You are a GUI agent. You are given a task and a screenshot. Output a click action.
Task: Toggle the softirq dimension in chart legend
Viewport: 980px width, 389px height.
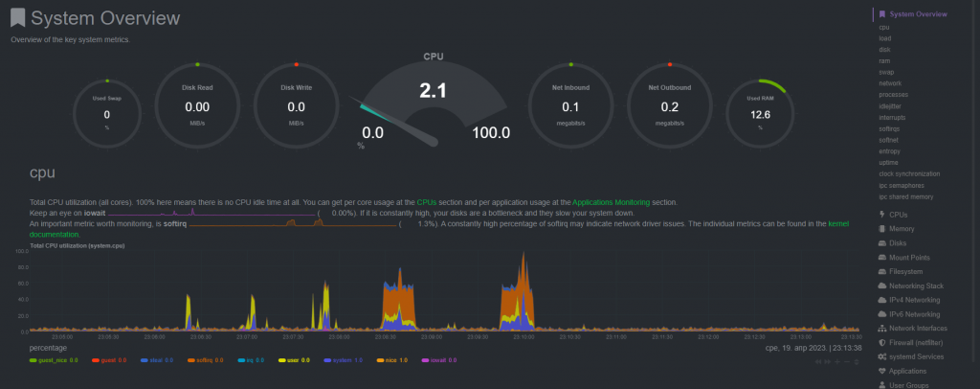pyautogui.click(x=204, y=360)
